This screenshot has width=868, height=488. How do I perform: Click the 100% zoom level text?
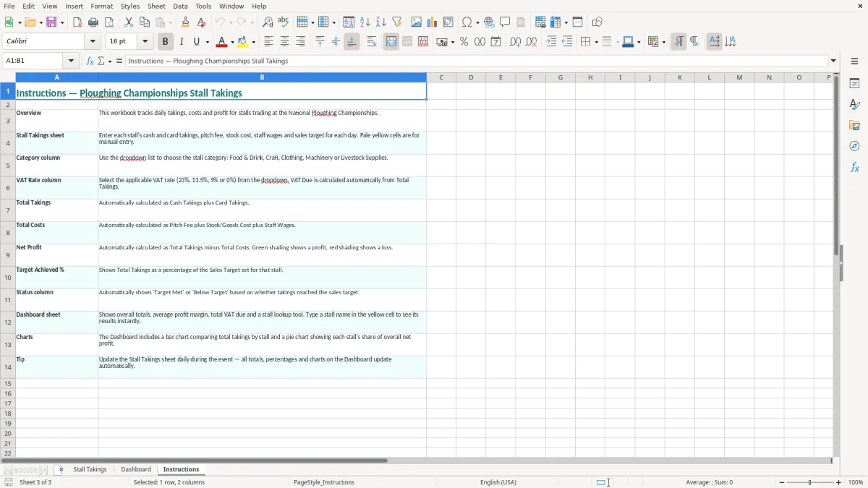pyautogui.click(x=856, y=482)
